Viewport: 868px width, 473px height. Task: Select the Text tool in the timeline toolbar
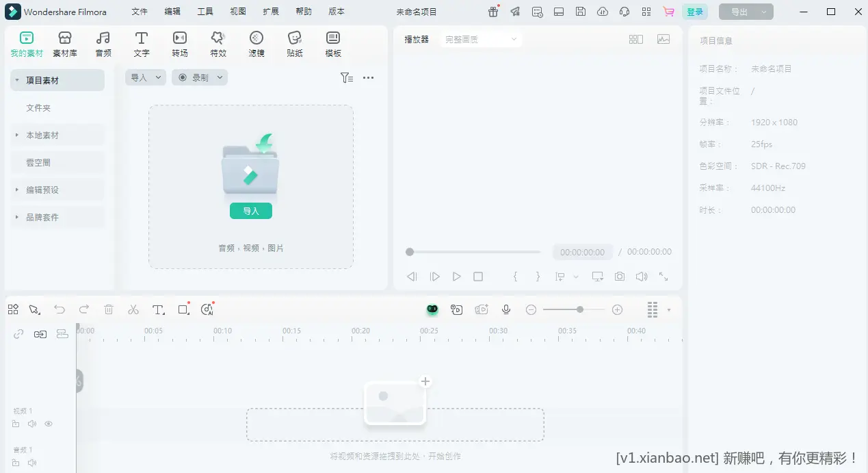point(158,309)
